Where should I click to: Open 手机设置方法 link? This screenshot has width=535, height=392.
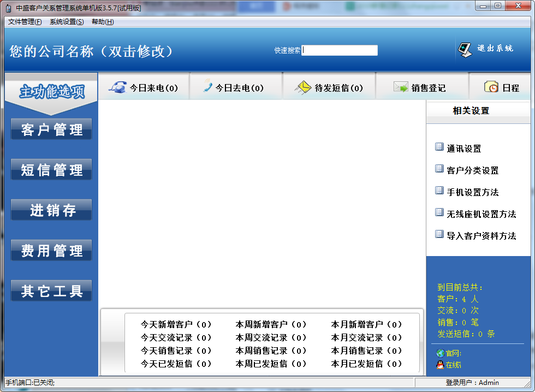click(x=473, y=192)
